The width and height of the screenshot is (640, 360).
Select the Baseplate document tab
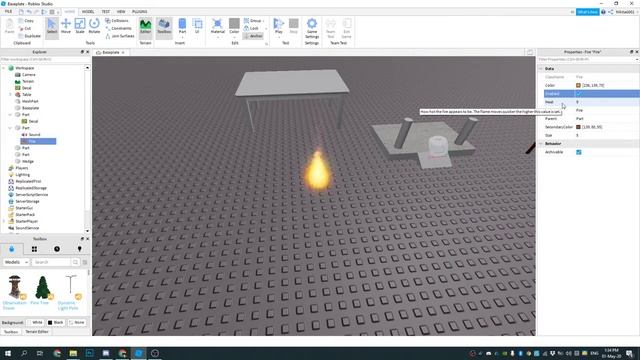[x=111, y=52]
